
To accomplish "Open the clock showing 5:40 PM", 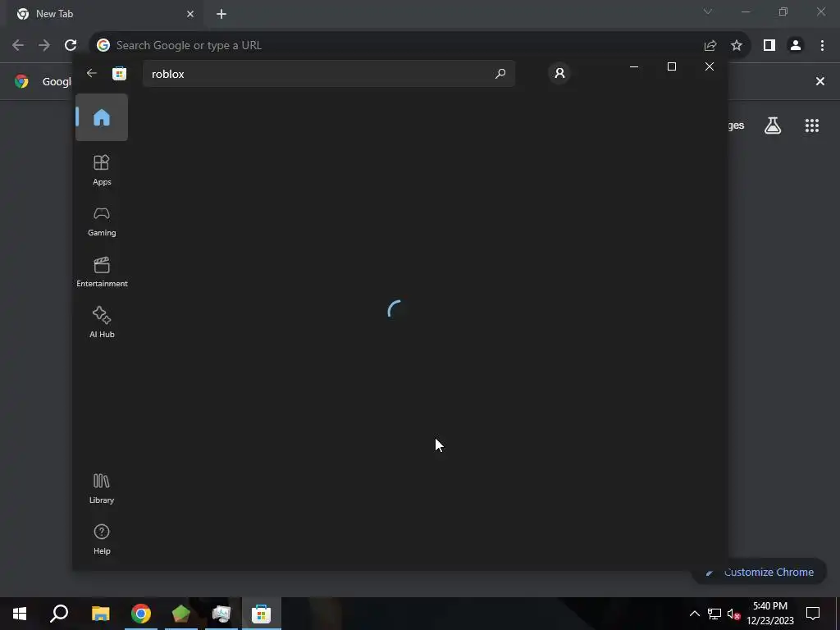I will [769, 614].
